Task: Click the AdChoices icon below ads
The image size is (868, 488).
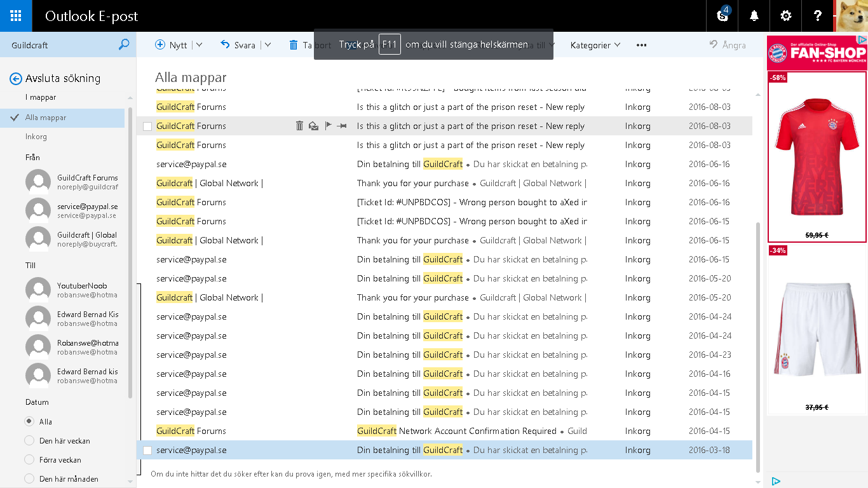Action: coord(776,481)
